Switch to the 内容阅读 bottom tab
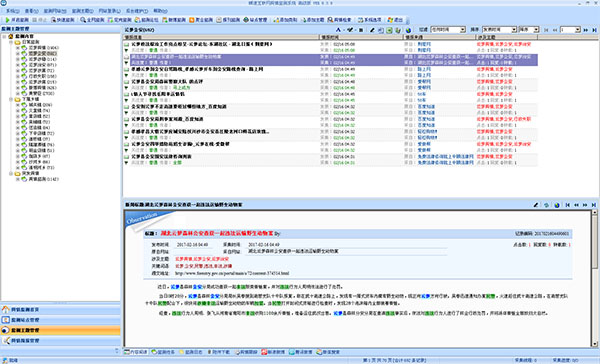600x364 pixels. click(x=136, y=352)
